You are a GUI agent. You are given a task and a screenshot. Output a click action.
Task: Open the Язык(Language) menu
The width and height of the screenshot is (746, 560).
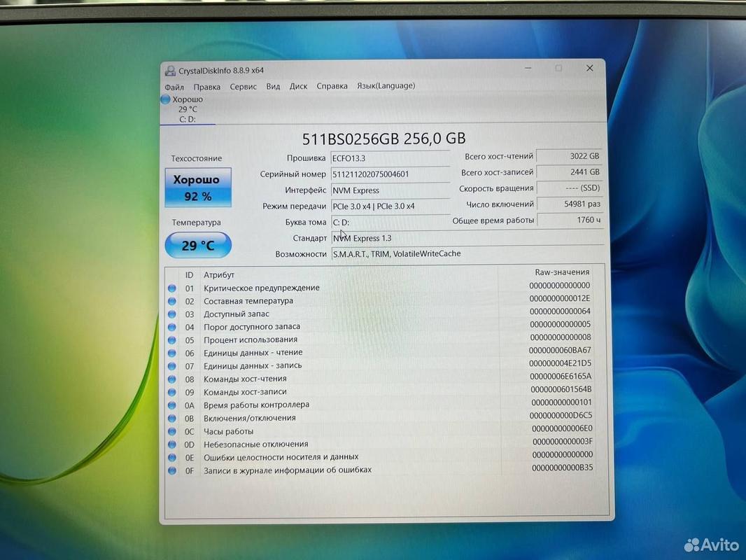pos(386,85)
